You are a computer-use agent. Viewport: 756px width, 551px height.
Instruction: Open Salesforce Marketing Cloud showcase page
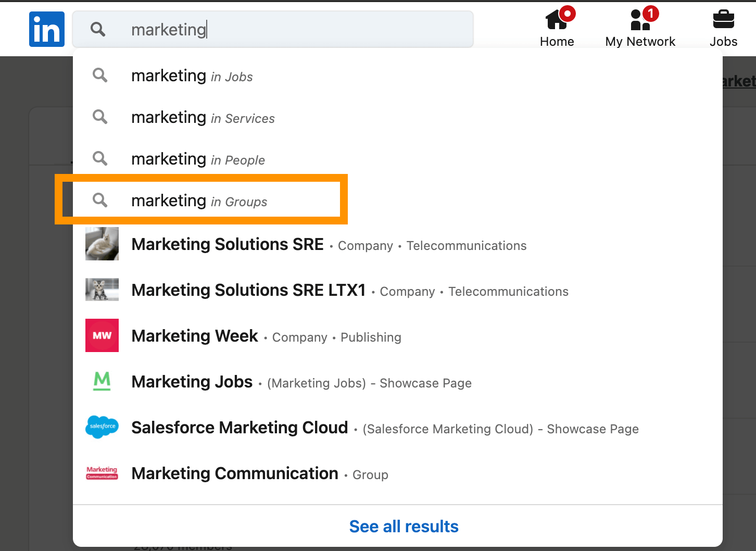(x=240, y=428)
